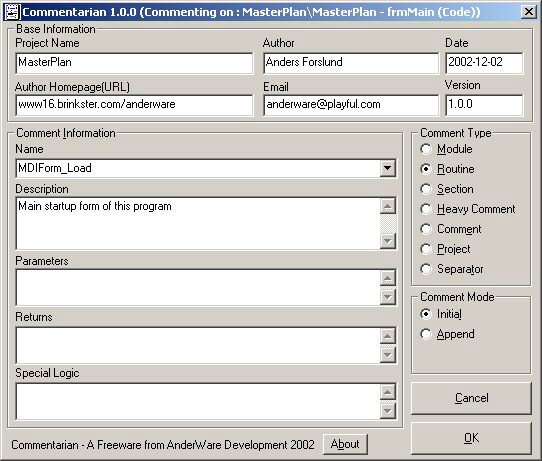Click Parameters box scroll up arrow
The height and width of the screenshot is (461, 542).
(x=387, y=278)
